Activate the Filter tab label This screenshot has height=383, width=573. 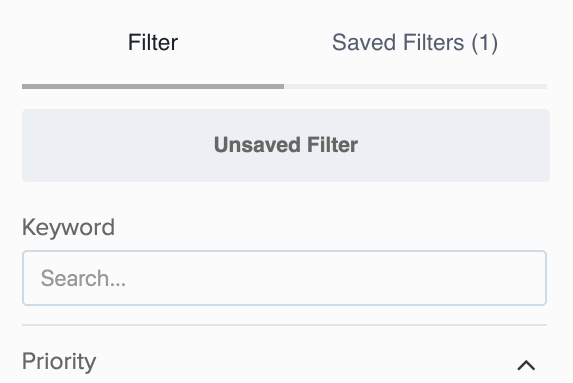(x=153, y=42)
